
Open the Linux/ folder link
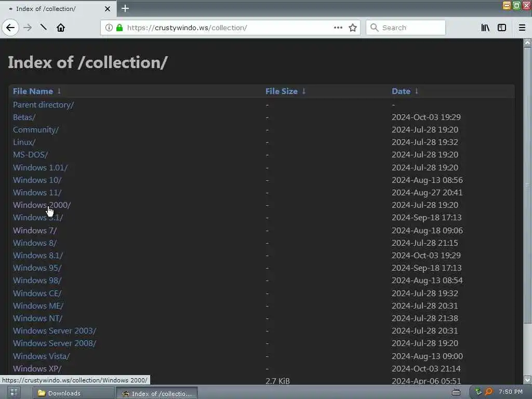point(24,142)
